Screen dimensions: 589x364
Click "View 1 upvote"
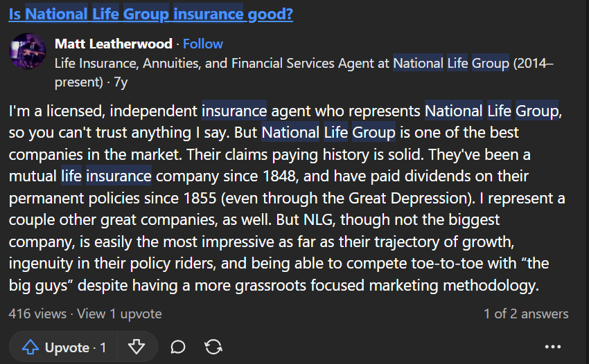(x=119, y=313)
